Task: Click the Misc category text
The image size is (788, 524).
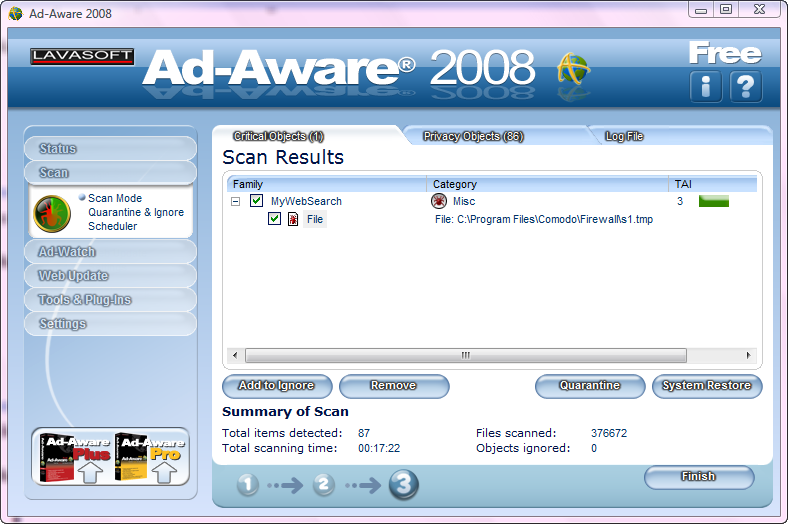Action: click(x=464, y=201)
